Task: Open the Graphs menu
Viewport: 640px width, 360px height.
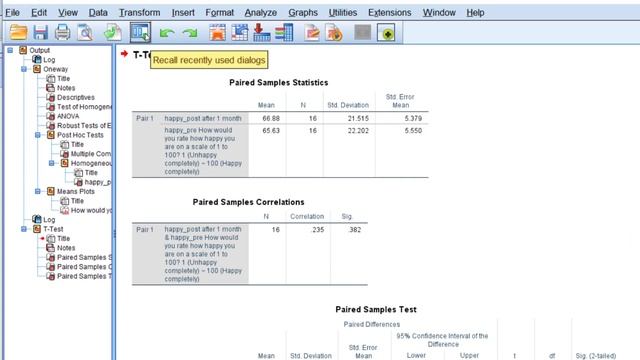Action: click(x=303, y=13)
